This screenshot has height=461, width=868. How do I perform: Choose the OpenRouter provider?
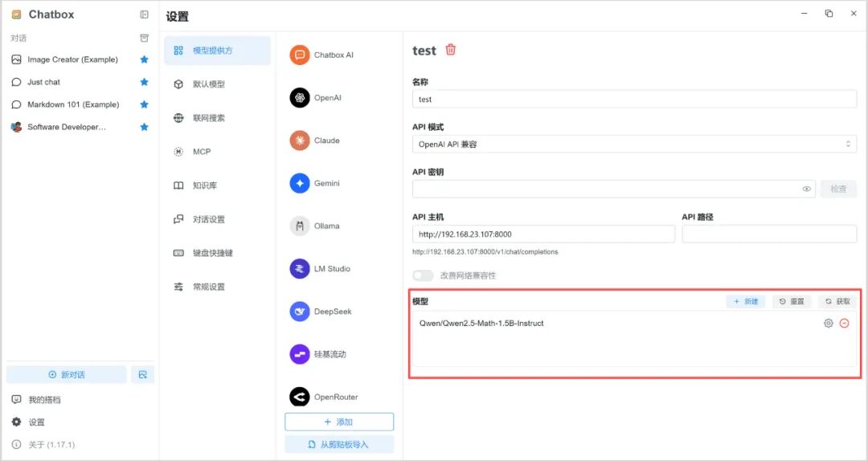(339, 397)
